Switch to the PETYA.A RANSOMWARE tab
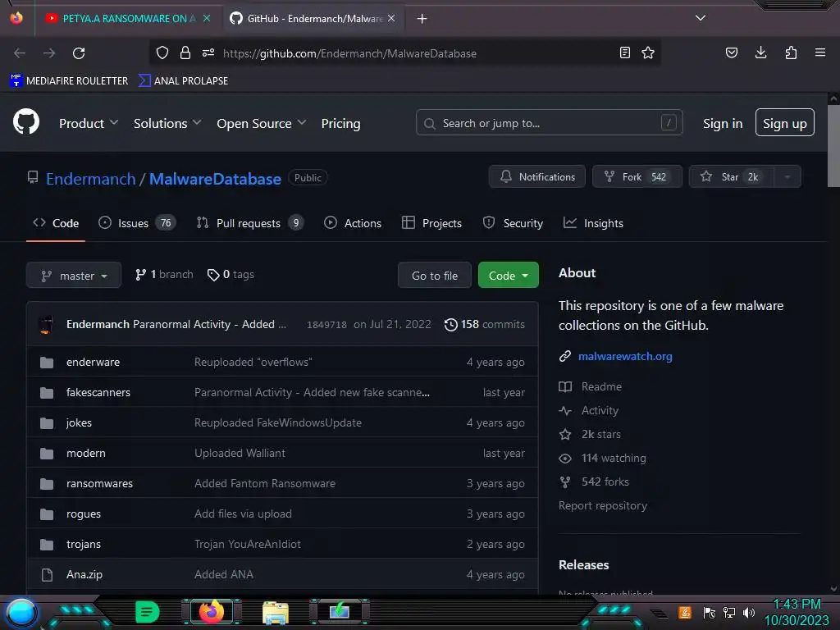The image size is (840, 630). [x=121, y=19]
